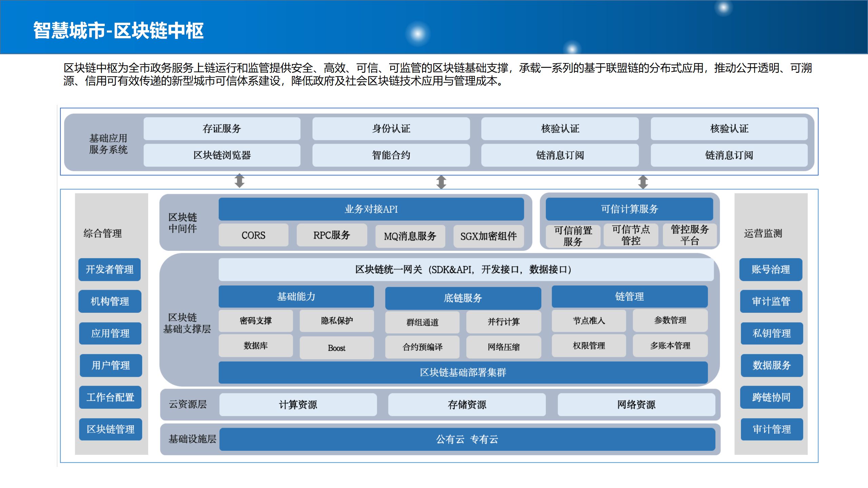Select the 数据库 box
Image resolution: width=868 pixels, height=488 pixels.
(256, 346)
